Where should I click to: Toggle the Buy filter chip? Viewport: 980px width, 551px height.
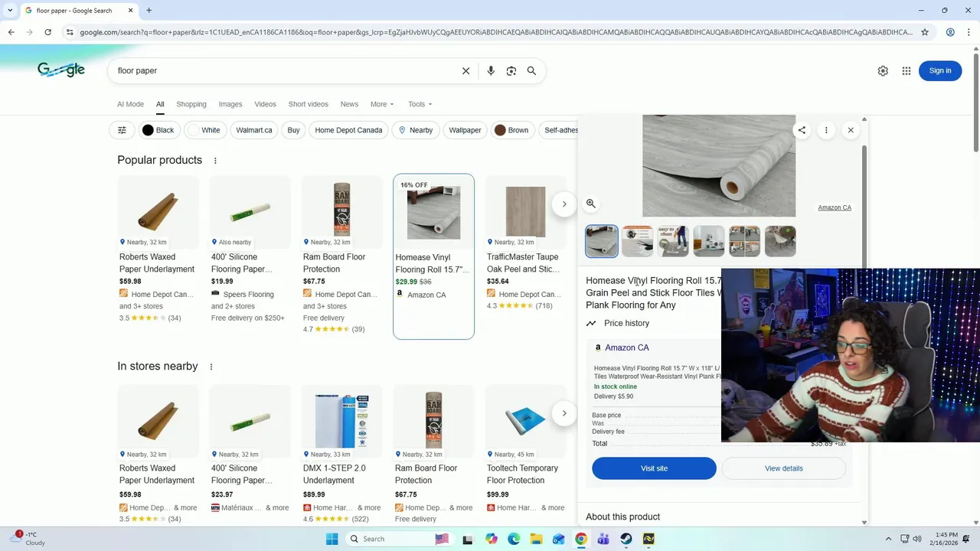pyautogui.click(x=293, y=130)
